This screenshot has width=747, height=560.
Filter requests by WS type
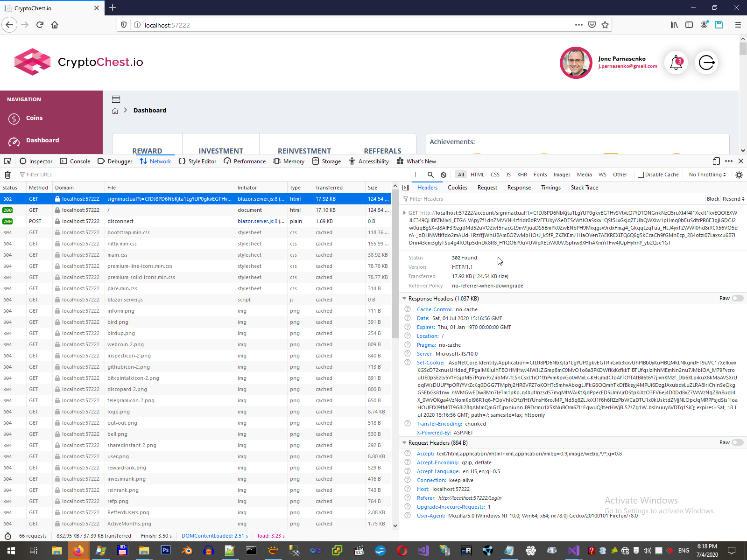602,175
